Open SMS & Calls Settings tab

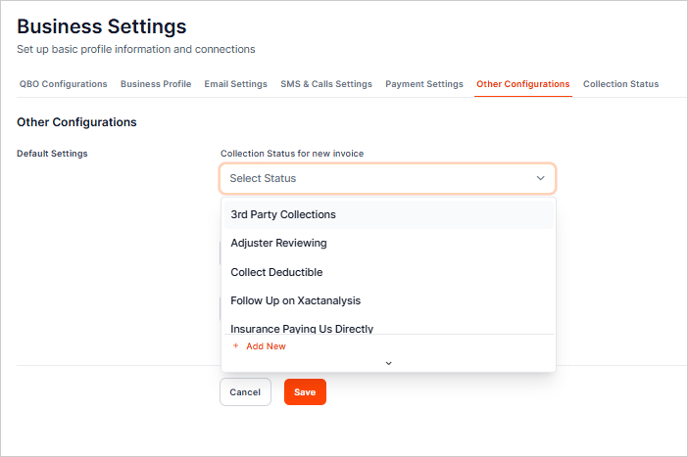pyautogui.click(x=326, y=84)
